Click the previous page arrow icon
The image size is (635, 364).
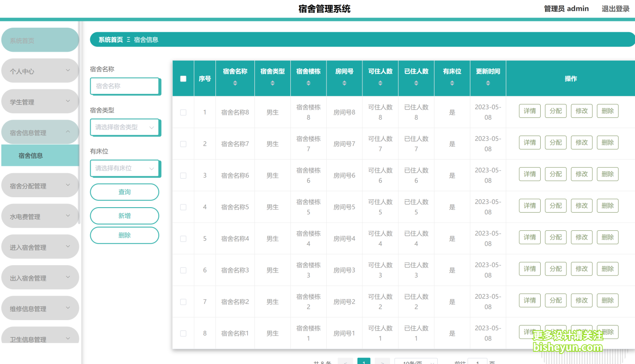point(345,361)
